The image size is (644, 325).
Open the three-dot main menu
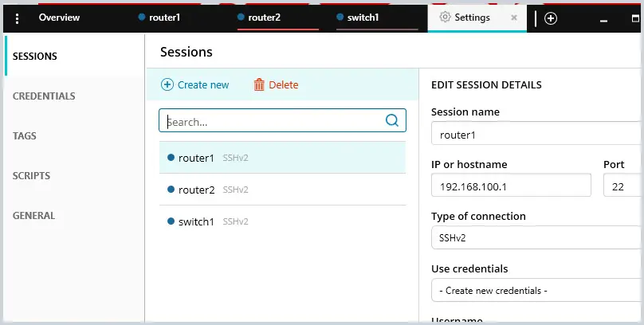click(x=17, y=18)
